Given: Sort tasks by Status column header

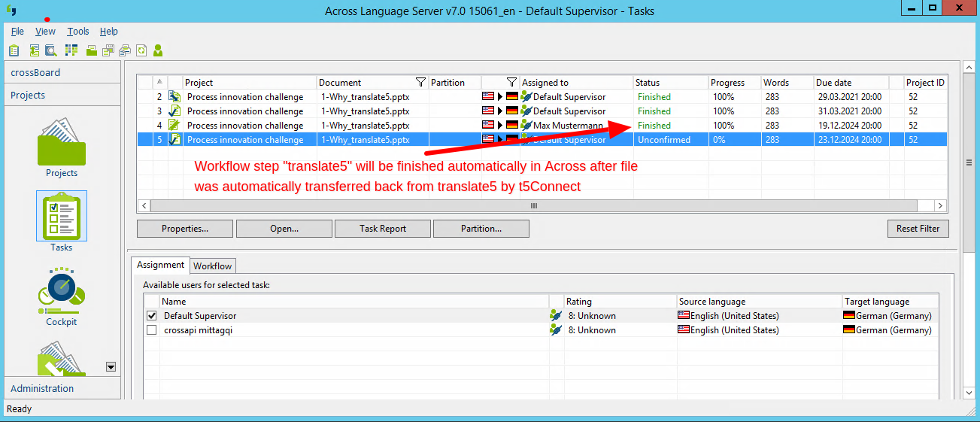Looking at the screenshot, I should [x=671, y=82].
